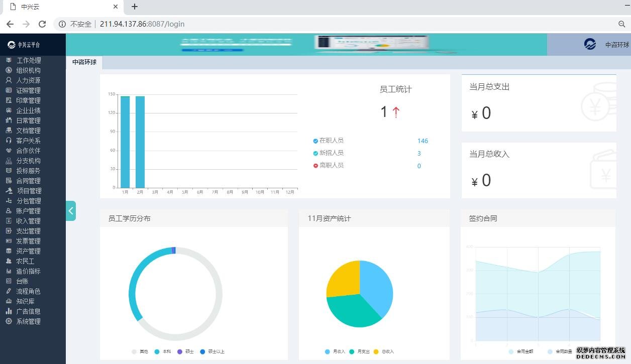This screenshot has height=364, width=631.
Task: Click the 广告信息 bar chart icon
Action: pyautogui.click(x=9, y=311)
